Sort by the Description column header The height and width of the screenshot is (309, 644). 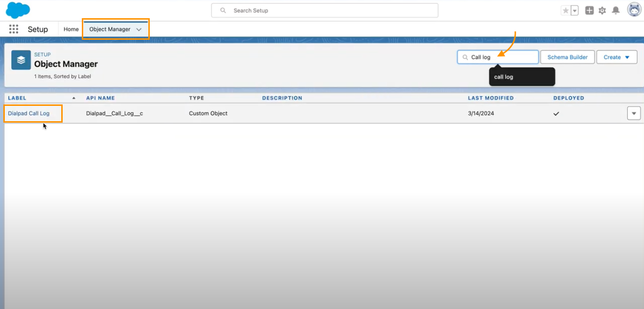[x=282, y=98]
